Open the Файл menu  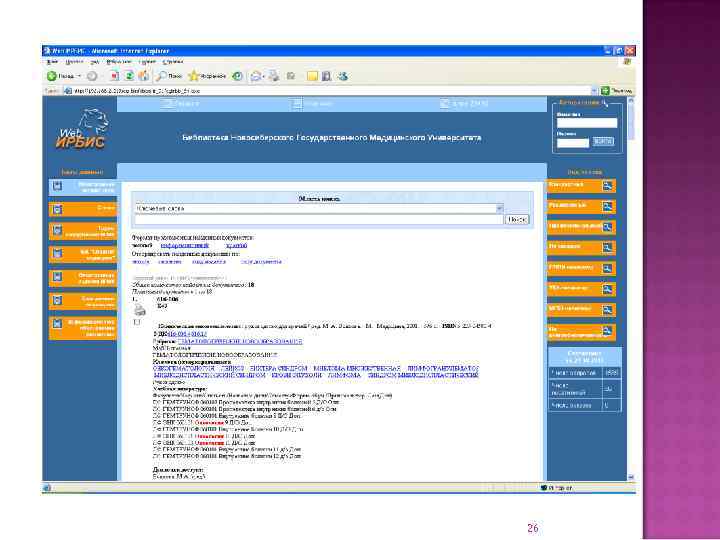pos(52,62)
